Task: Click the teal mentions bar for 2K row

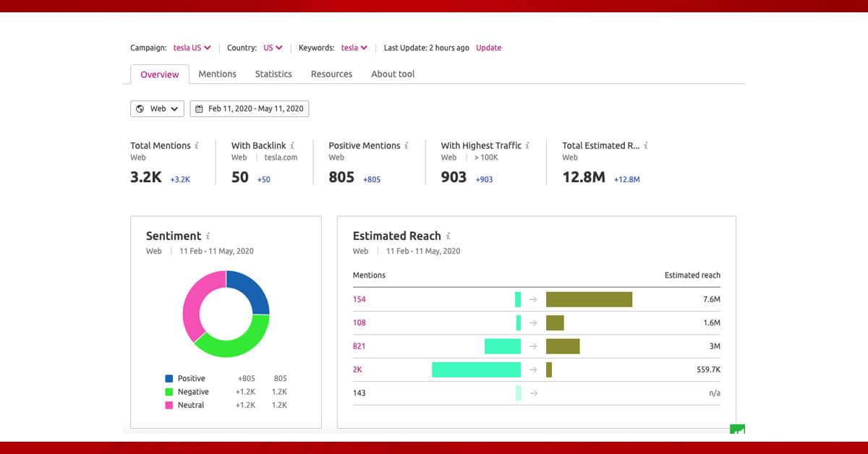Action: pyautogui.click(x=477, y=369)
